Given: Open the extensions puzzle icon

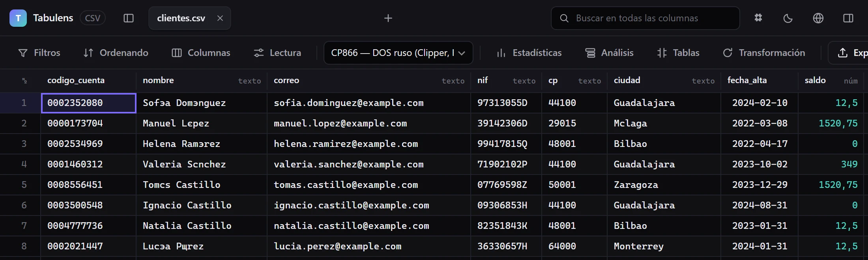Looking at the screenshot, I should [758, 18].
